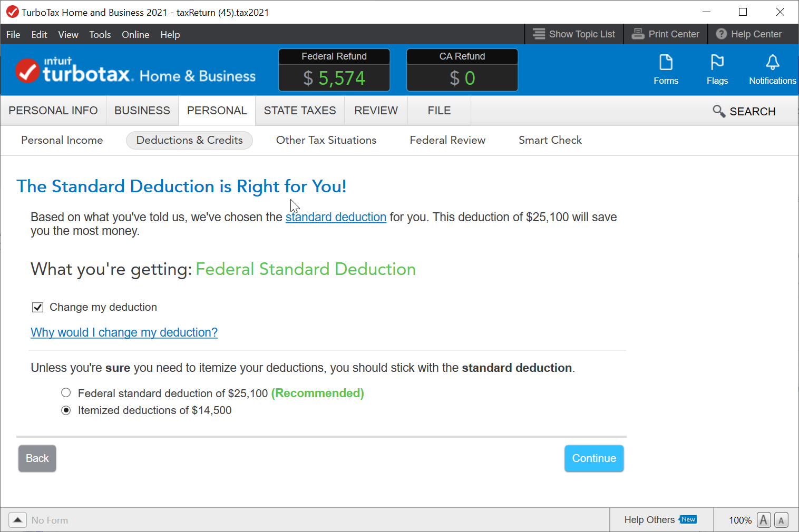
Task: Click the Print Center printer icon
Action: coord(638,34)
